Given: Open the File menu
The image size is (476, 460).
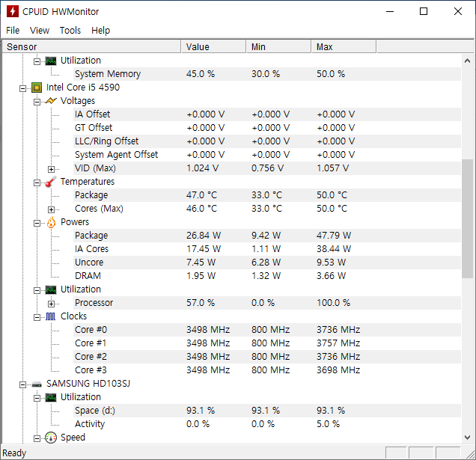Looking at the screenshot, I should (x=13, y=31).
